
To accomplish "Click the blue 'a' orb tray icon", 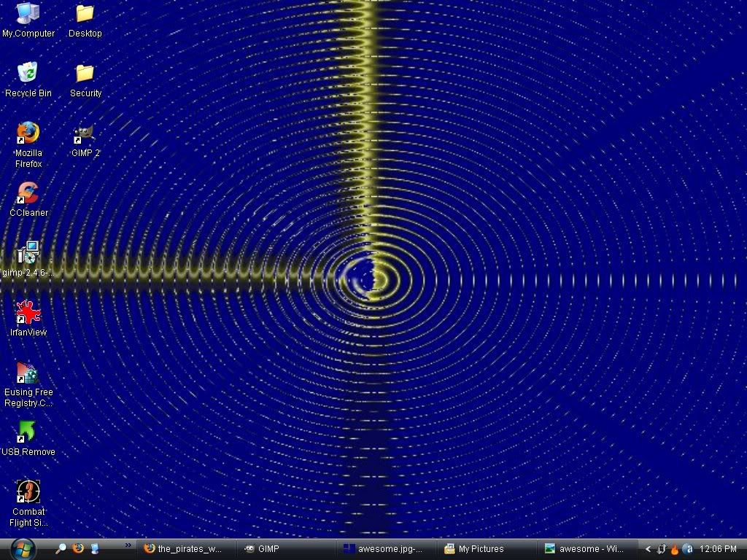I will tap(688, 549).
